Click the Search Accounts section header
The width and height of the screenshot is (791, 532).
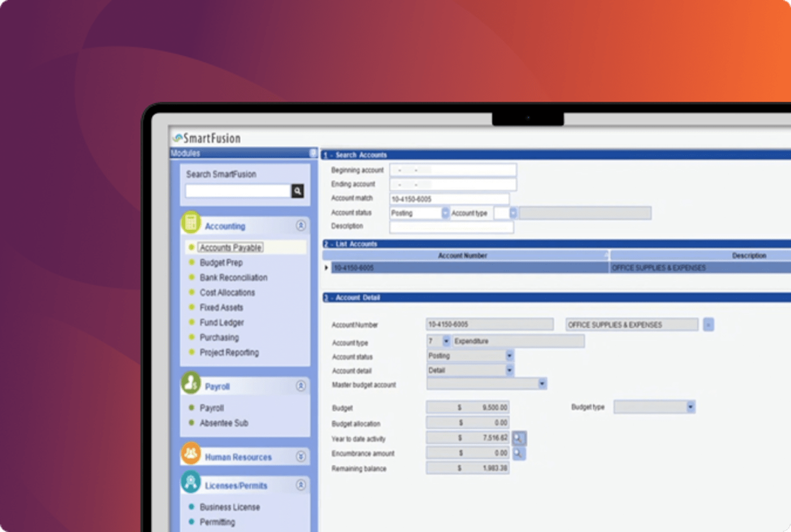556,155
